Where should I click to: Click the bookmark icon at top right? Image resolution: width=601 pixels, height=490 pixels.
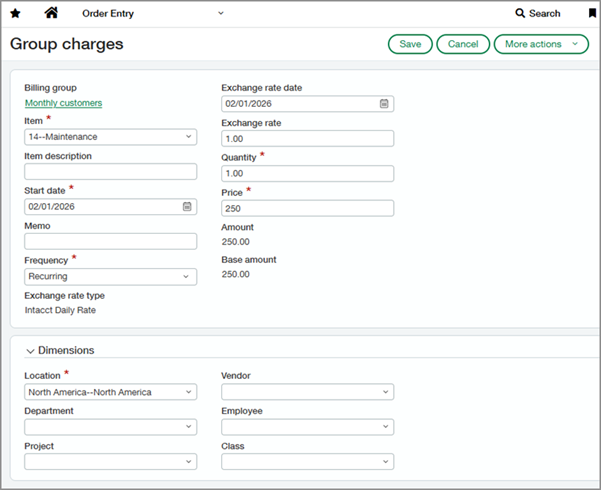pos(592,14)
